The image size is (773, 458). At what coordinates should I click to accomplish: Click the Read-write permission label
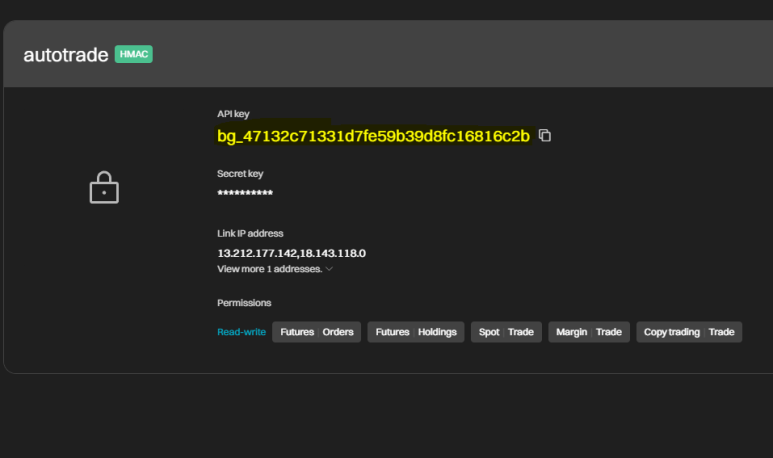(242, 332)
